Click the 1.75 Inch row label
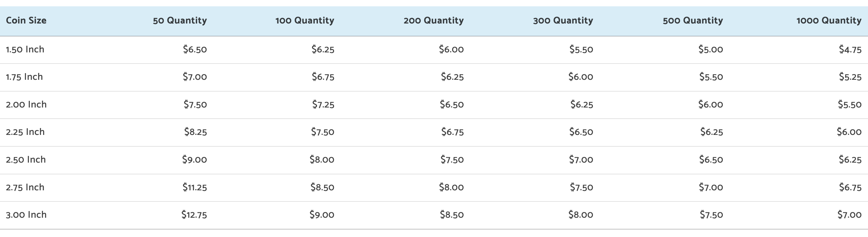The width and height of the screenshot is (868, 237). (x=24, y=77)
